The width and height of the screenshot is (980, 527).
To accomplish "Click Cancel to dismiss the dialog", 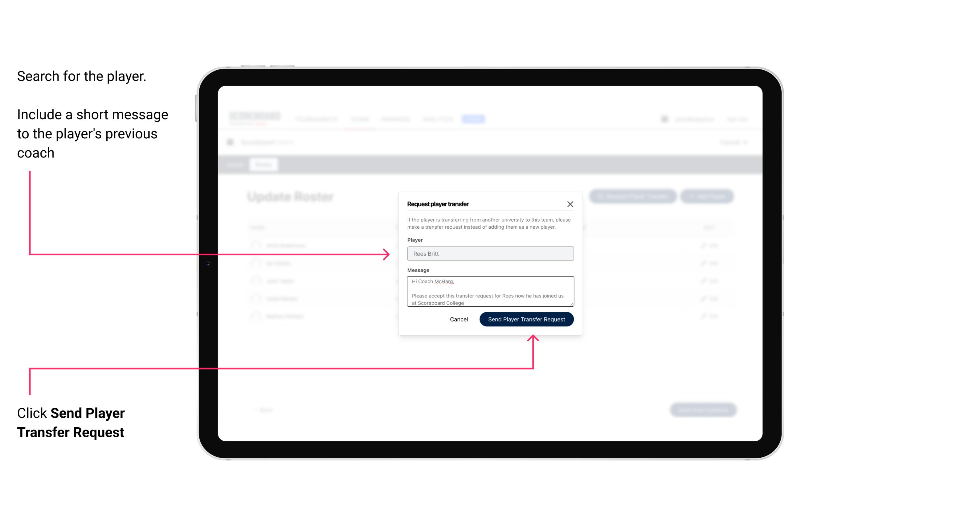I will click(x=459, y=319).
